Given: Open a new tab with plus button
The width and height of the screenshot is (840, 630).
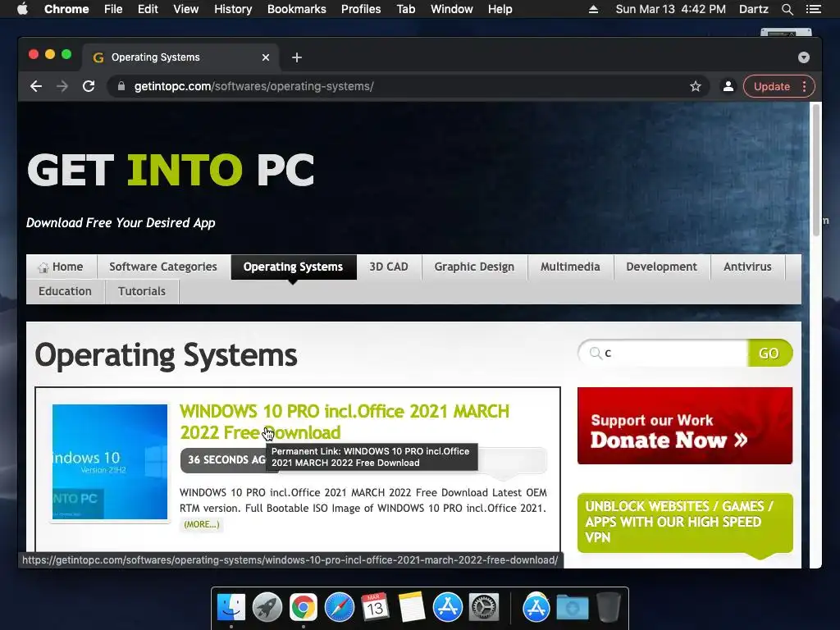Looking at the screenshot, I should click(x=297, y=57).
